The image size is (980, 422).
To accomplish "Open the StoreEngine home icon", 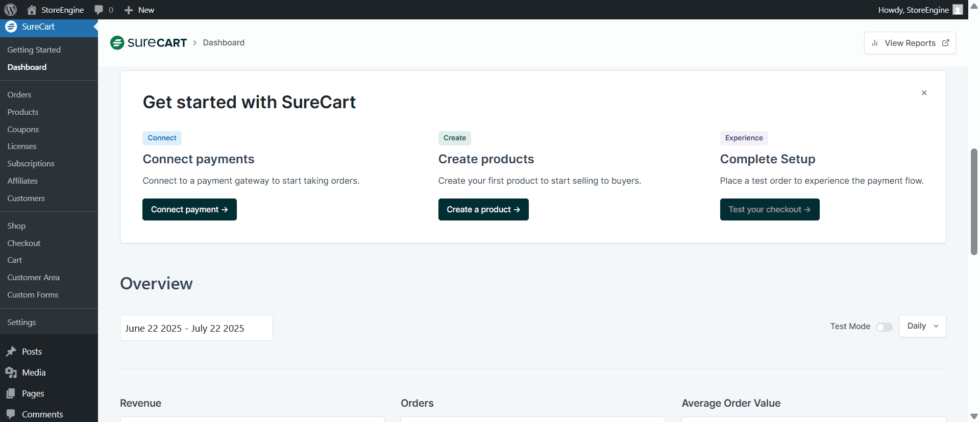I will [32, 10].
